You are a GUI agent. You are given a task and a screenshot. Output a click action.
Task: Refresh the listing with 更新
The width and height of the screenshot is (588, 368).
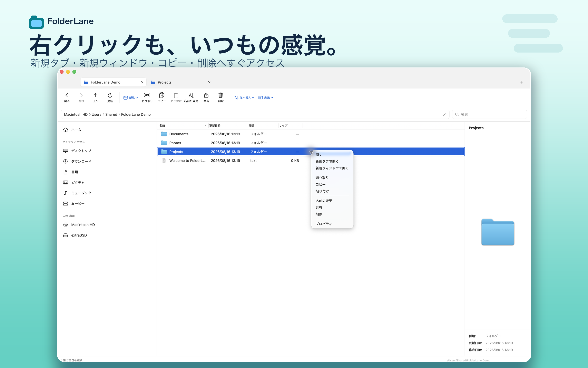pos(110,97)
